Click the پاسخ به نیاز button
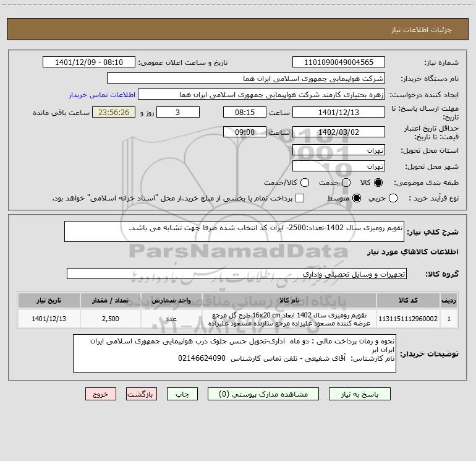The image size is (476, 461). point(360,394)
